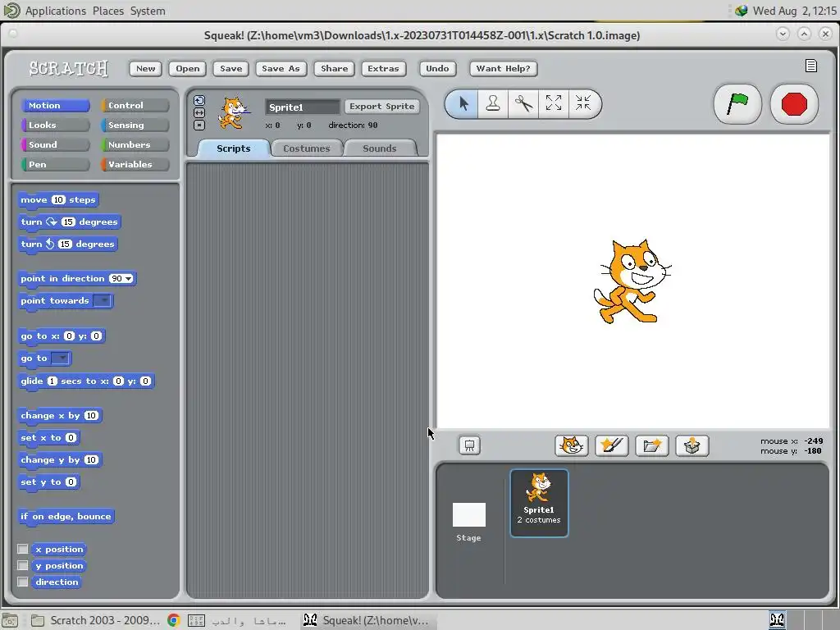Select the scissors delete tool
This screenshot has height=630, width=840.
point(523,103)
